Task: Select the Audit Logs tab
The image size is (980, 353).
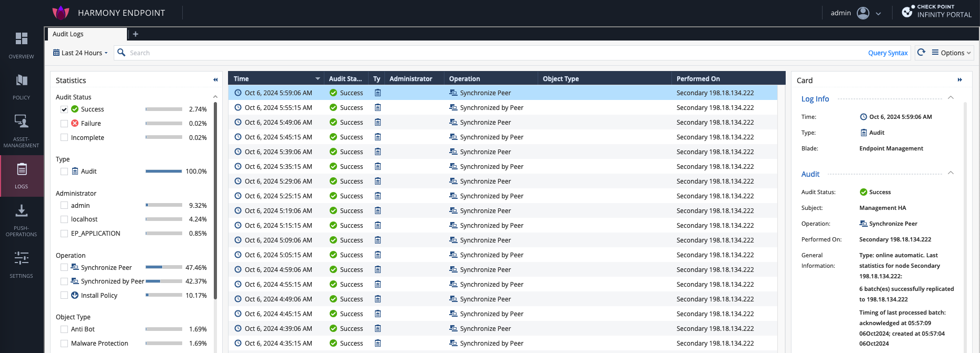Action: point(68,34)
